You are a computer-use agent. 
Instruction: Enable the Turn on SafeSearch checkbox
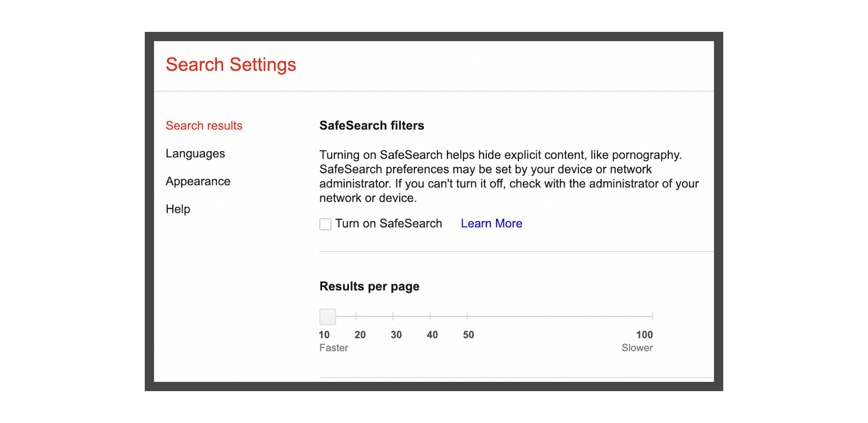[x=325, y=224]
